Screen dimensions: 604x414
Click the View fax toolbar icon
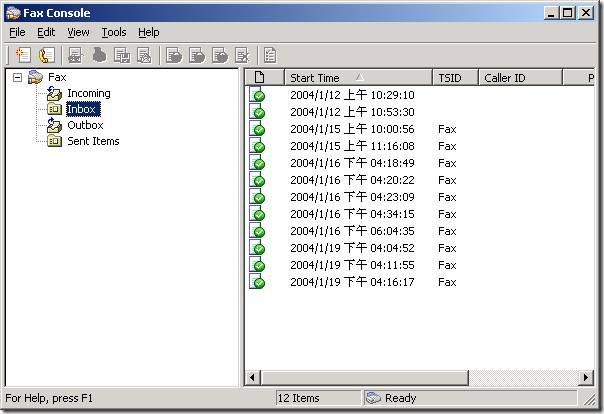coord(75,55)
